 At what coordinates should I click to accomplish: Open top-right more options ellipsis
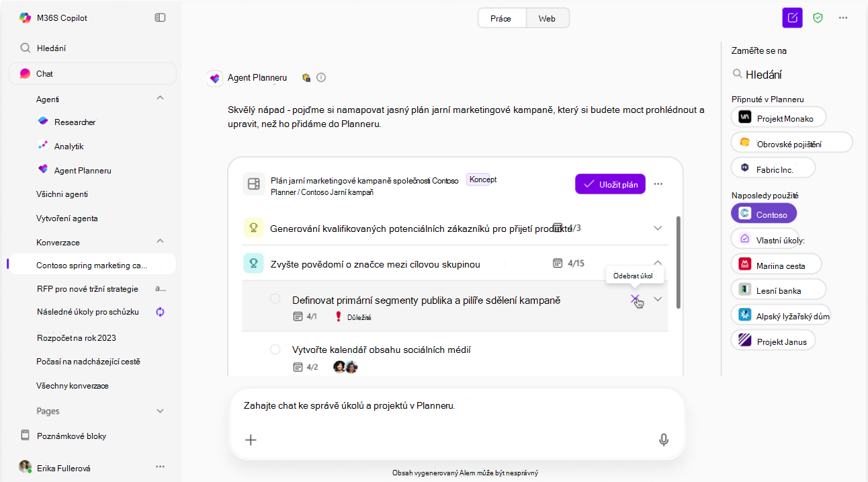(x=843, y=18)
